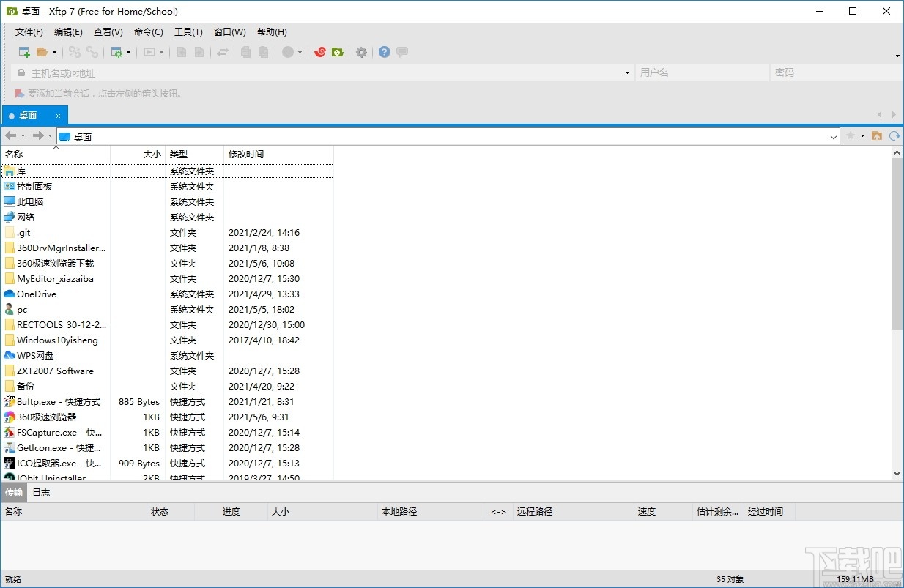Open the hosts dropdown next to IP address field

point(626,72)
